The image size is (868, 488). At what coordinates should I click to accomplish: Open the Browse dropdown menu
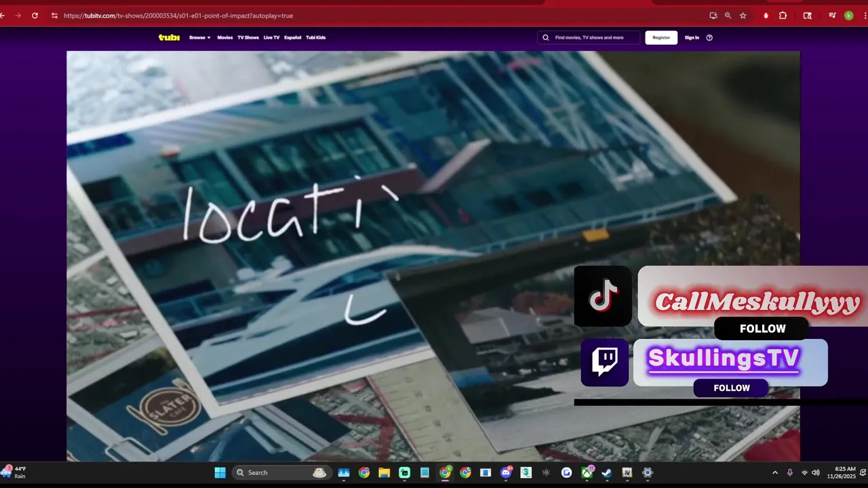pos(200,37)
